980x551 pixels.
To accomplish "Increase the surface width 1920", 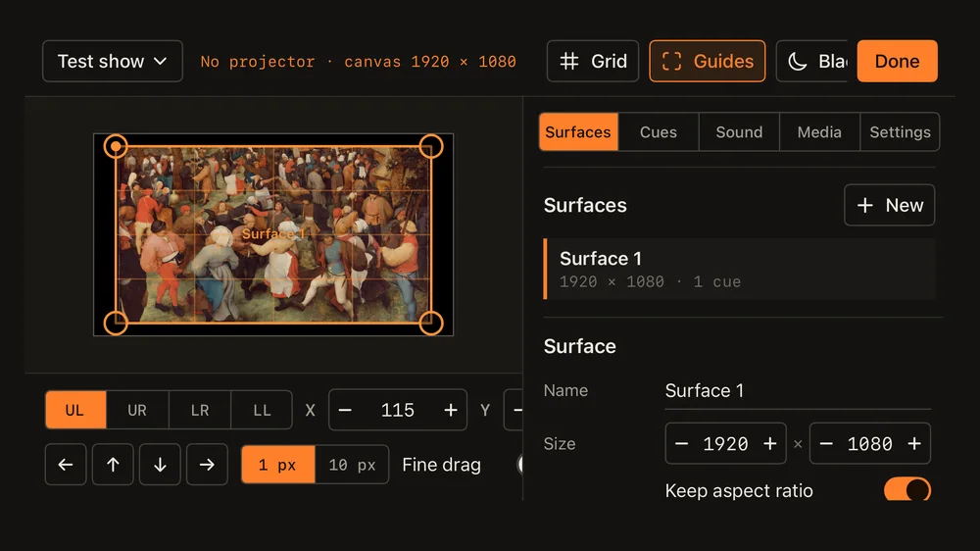I will [x=770, y=443].
